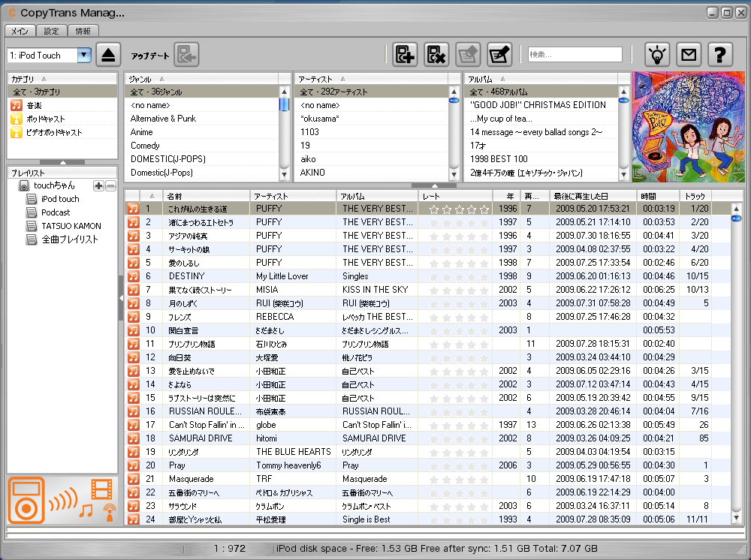751x560 pixels.
Task: Sort by the ジャンル column header
Action: pyautogui.click(x=201, y=79)
